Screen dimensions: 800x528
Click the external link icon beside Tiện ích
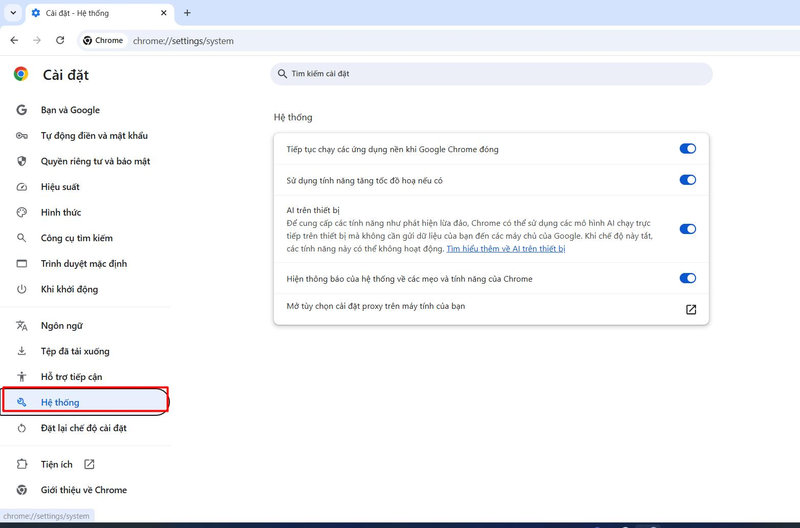coord(89,464)
